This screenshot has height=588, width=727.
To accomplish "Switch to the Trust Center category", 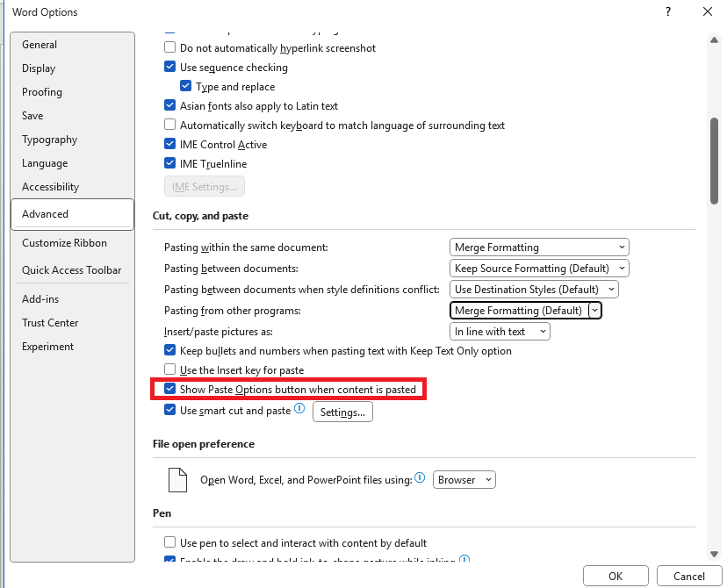I will (50, 322).
